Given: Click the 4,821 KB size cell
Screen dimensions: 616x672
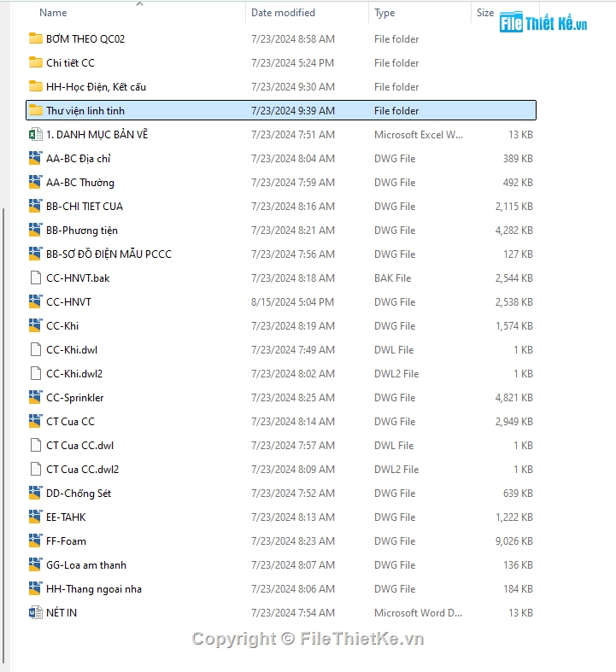Looking at the screenshot, I should click(x=514, y=398).
